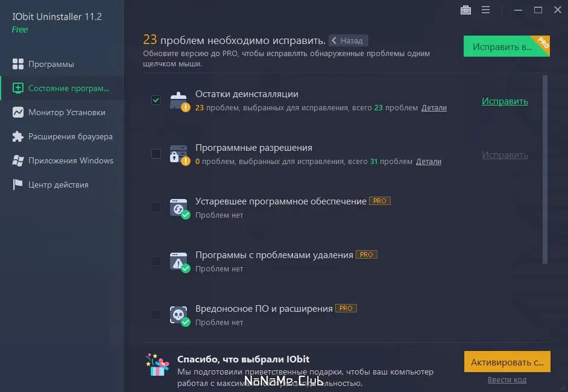Screen dimensions: 568x392
Task: Click the Вредоносное ПО skull icon
Action: [180, 316]
